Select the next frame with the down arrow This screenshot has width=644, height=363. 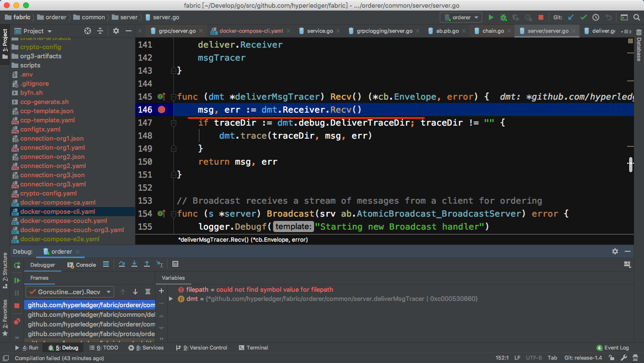135,292
